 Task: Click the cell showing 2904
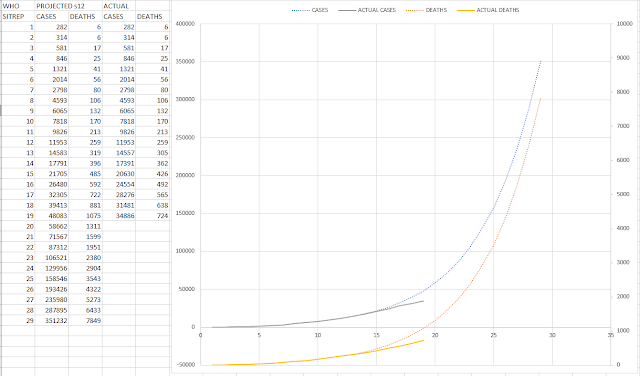(x=85, y=268)
